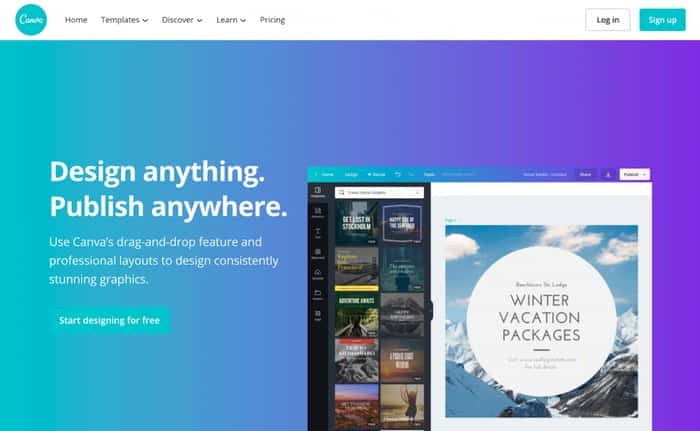
Task: Collapse the template side panel handle
Action: pyautogui.click(x=431, y=310)
